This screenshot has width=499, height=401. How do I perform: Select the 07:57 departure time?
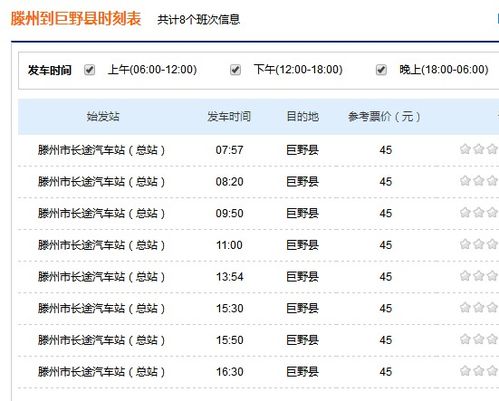pyautogui.click(x=229, y=150)
